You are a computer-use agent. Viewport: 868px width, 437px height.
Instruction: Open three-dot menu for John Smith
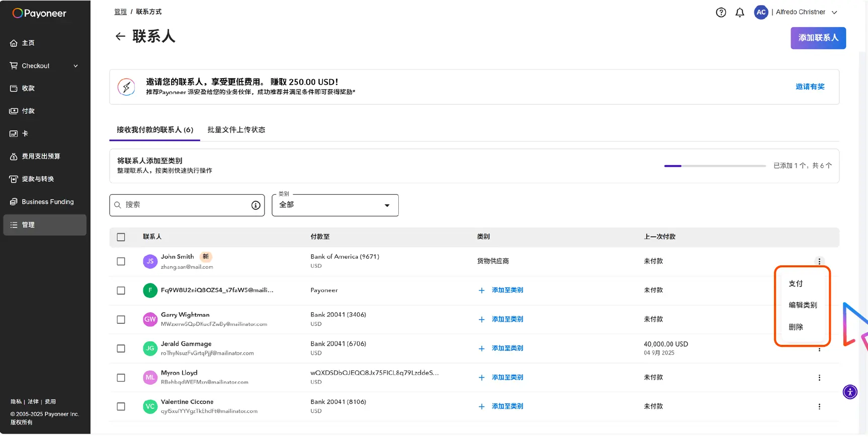coord(819,261)
